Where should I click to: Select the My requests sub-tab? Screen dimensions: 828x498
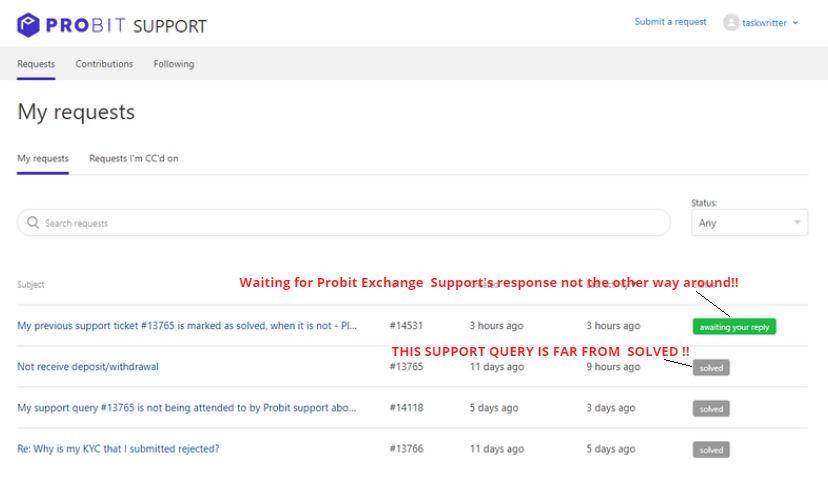pyautogui.click(x=43, y=158)
